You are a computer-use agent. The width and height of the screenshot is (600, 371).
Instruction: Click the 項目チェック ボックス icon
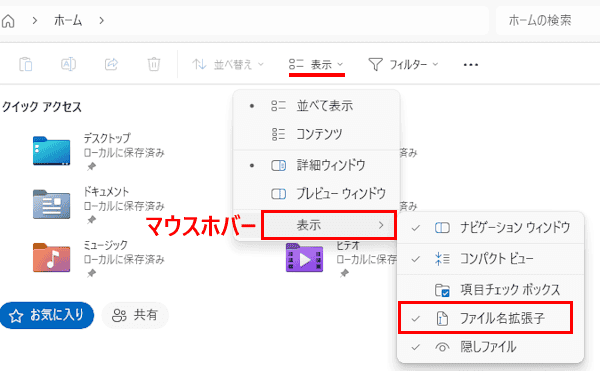pyautogui.click(x=442, y=290)
